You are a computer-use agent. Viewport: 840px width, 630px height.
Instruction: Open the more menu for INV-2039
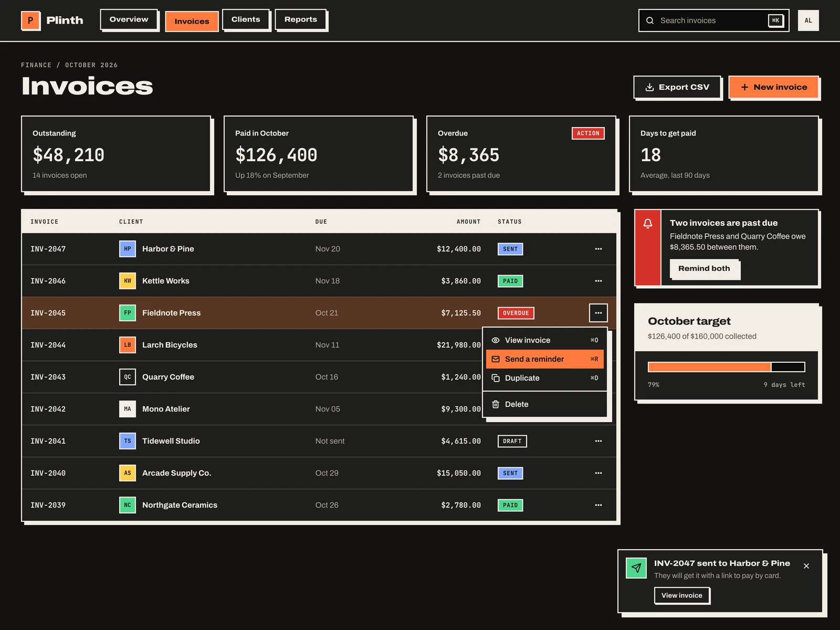[598, 505]
